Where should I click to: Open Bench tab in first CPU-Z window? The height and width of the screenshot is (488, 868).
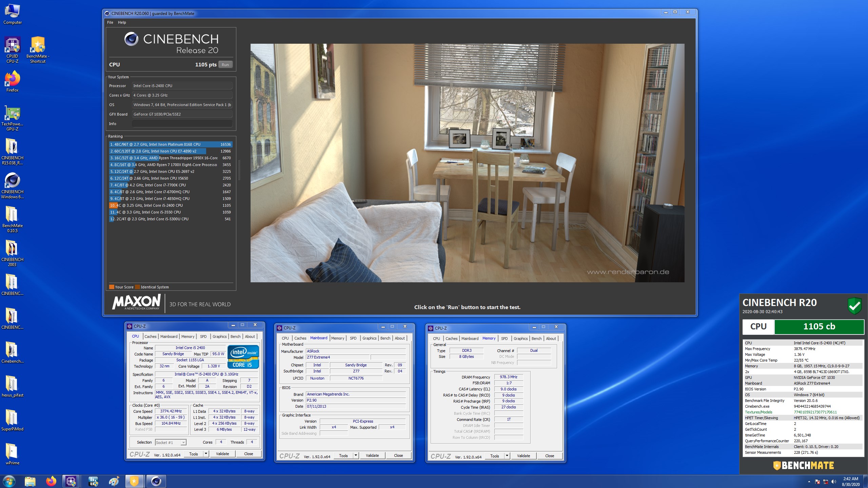pyautogui.click(x=235, y=337)
